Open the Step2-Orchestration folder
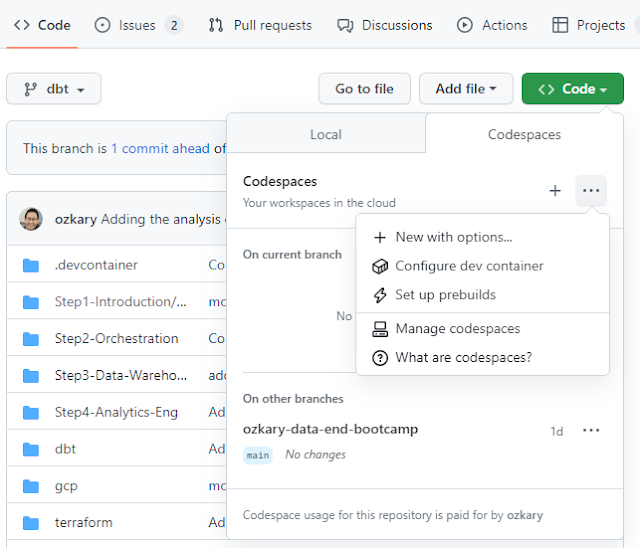Screen dimensions: 640x548 (117, 338)
